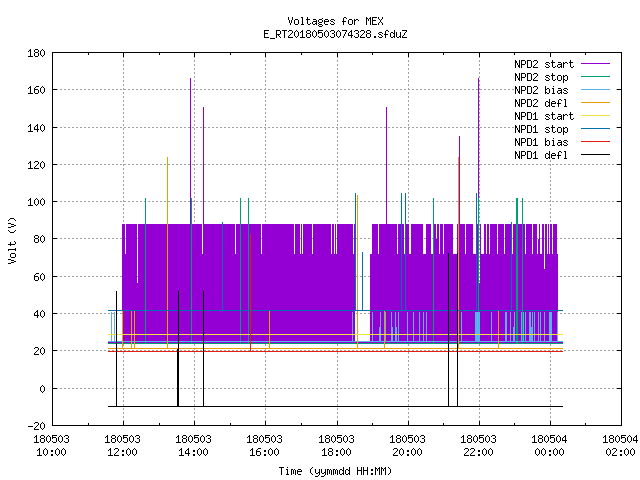Click the 100 y-axis tick label
Image resolution: width=640 pixels, height=480 pixels.
click(x=36, y=202)
